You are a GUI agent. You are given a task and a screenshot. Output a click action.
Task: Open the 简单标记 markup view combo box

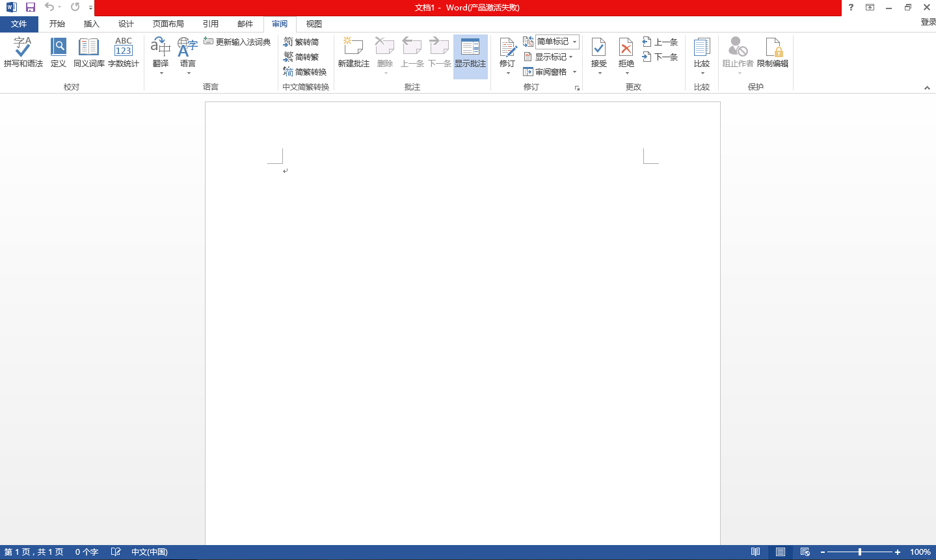[557, 42]
